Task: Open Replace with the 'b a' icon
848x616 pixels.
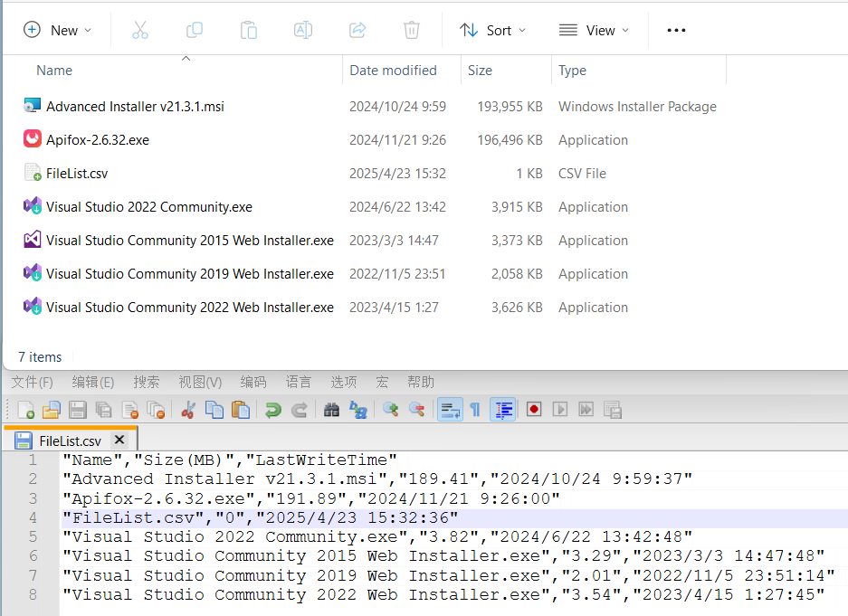Action: 358,410
